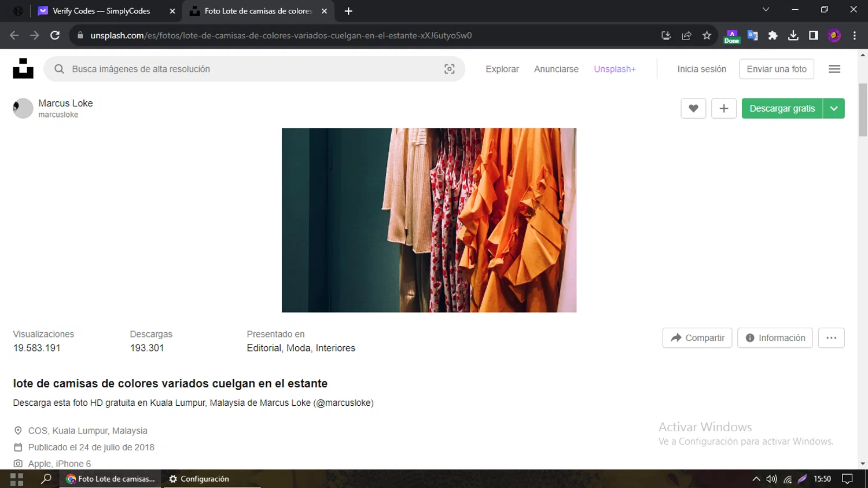Open the Anunciarse link
Image resolution: width=868 pixels, height=488 pixels.
coord(556,69)
